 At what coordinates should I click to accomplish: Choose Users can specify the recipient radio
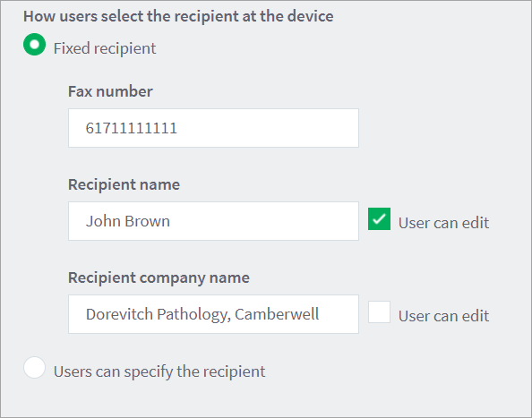34,368
